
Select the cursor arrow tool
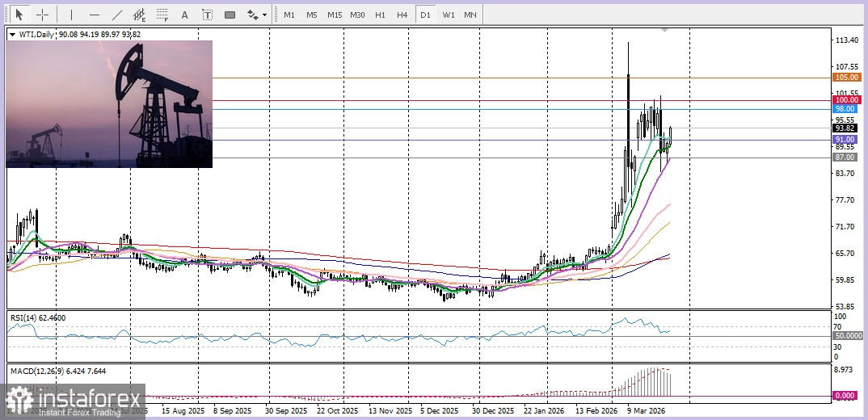pos(19,15)
